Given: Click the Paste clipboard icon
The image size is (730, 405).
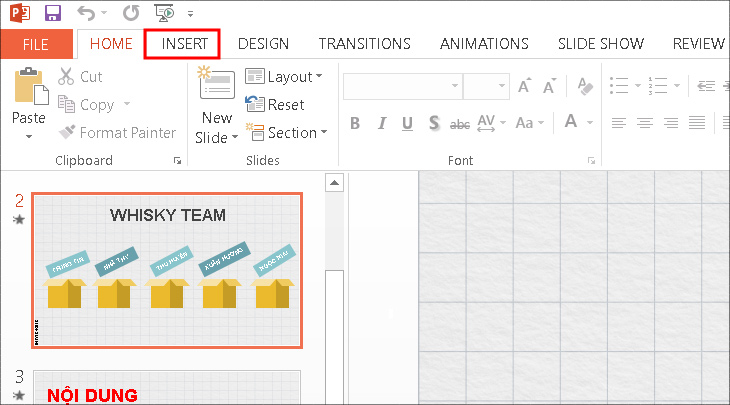Looking at the screenshot, I should point(31,86).
